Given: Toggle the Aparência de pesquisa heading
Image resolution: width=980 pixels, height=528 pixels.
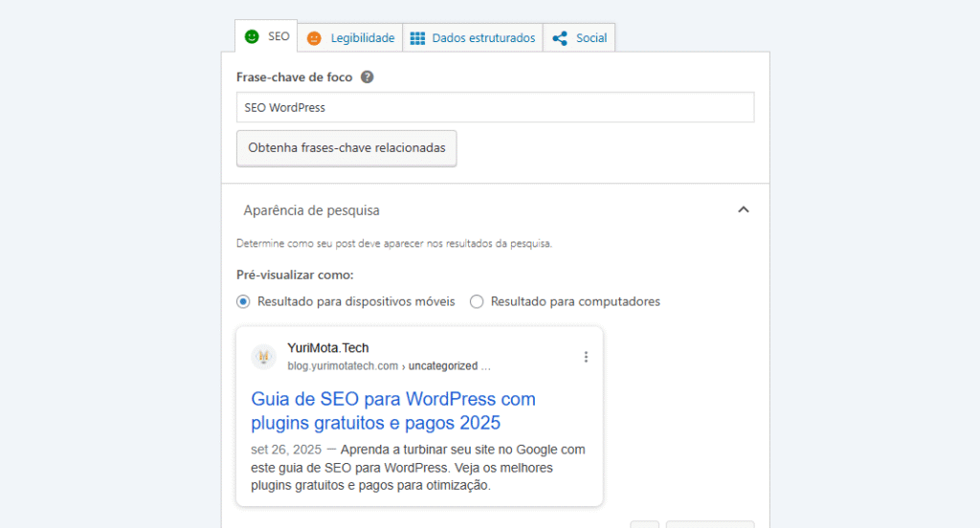Looking at the screenshot, I should pos(311,210).
